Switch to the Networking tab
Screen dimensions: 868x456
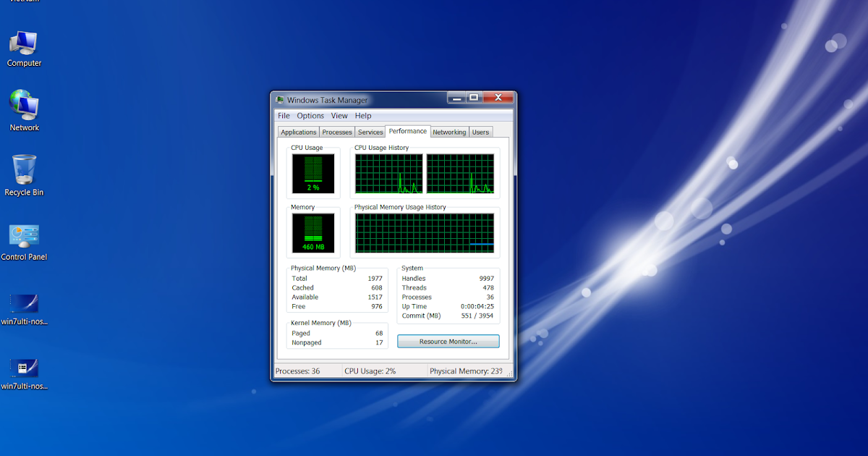tap(449, 132)
